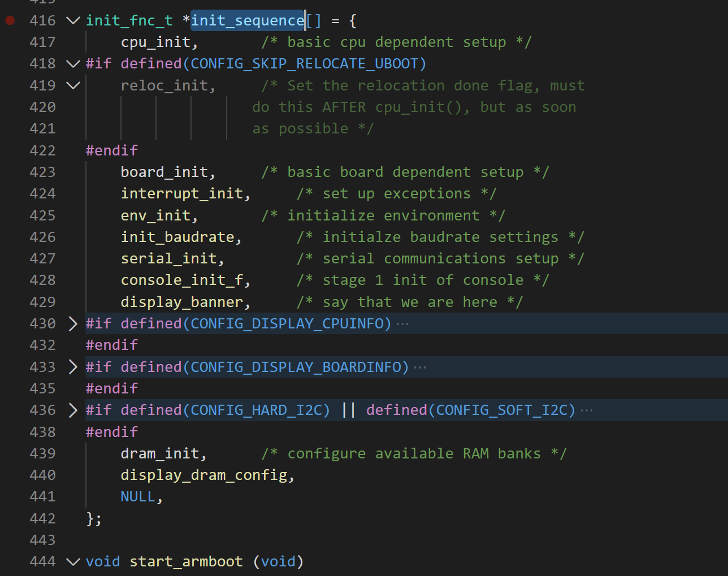Click the ellipsis after CONFIG_DISPLAY_CPUINFO
Image resolution: width=728 pixels, height=576 pixels.
click(x=402, y=324)
